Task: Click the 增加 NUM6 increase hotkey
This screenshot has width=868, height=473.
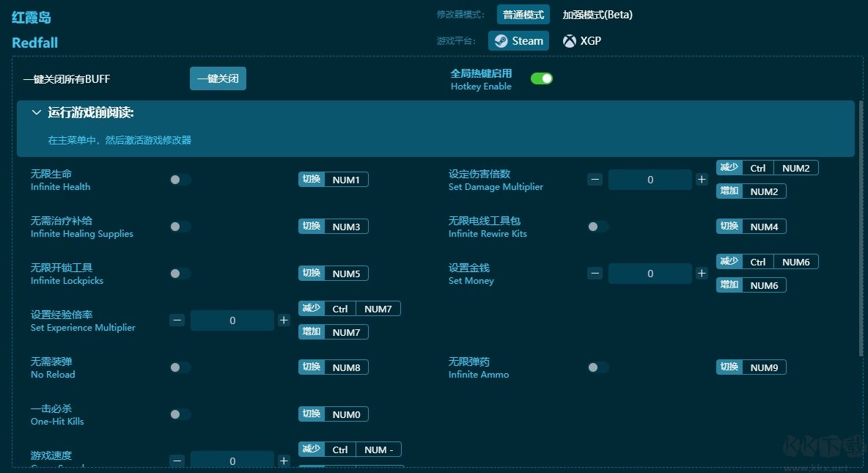Action: pos(751,285)
